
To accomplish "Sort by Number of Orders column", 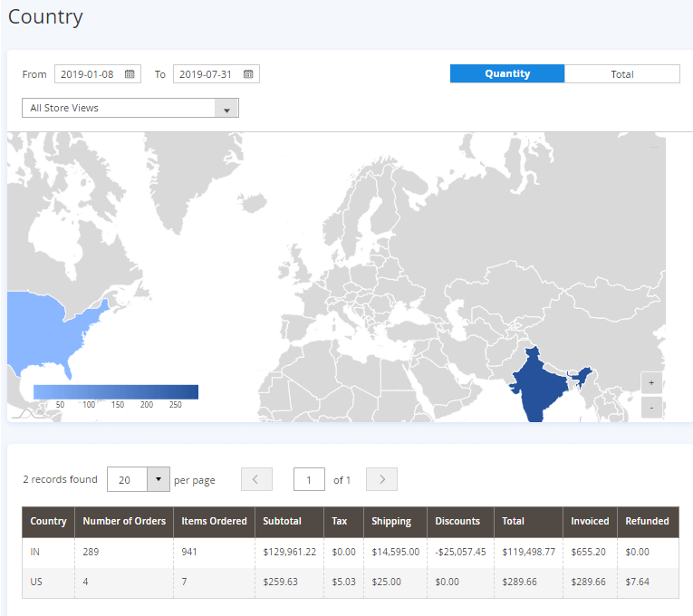I will tap(124, 522).
